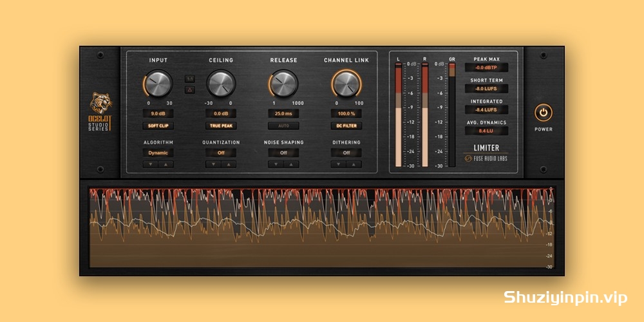Click the waveform history display
This screenshot has height=322, width=644.
(321, 227)
